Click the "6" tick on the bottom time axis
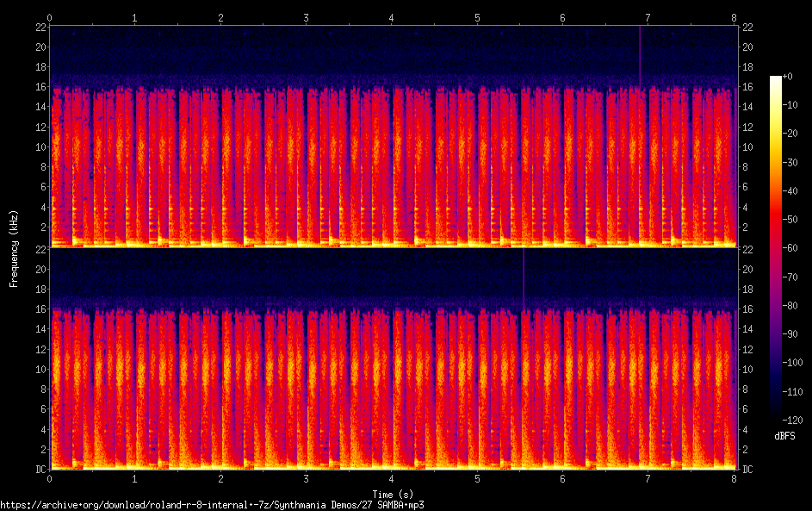 point(563,479)
